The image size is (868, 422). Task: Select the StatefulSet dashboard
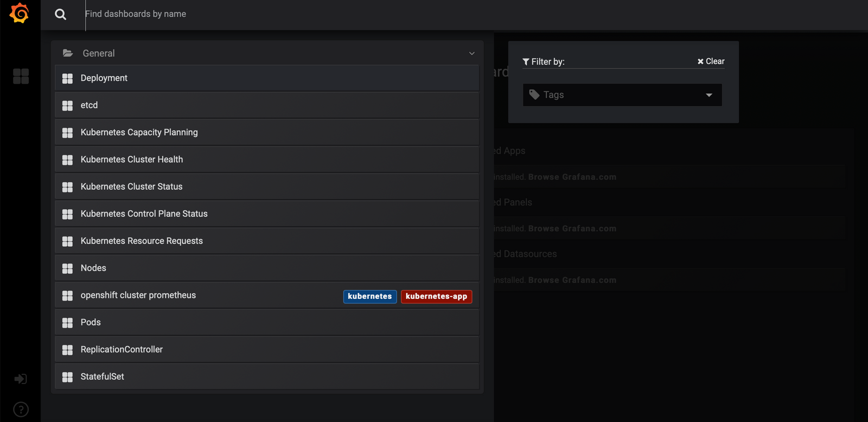tap(103, 376)
